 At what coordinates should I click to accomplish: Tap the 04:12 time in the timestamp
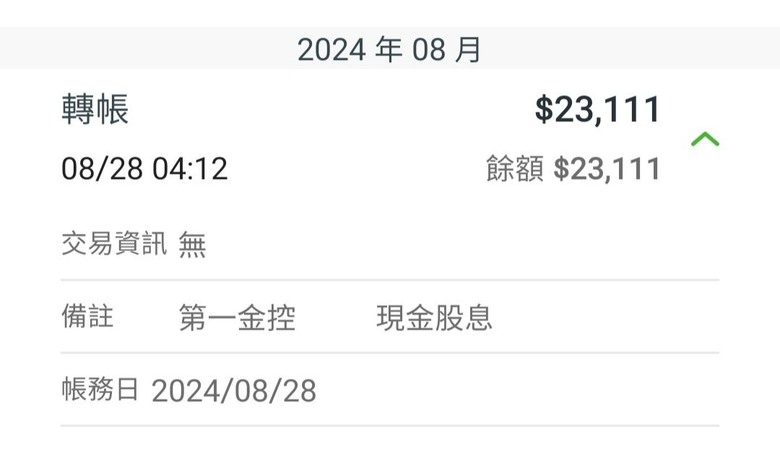click(190, 168)
